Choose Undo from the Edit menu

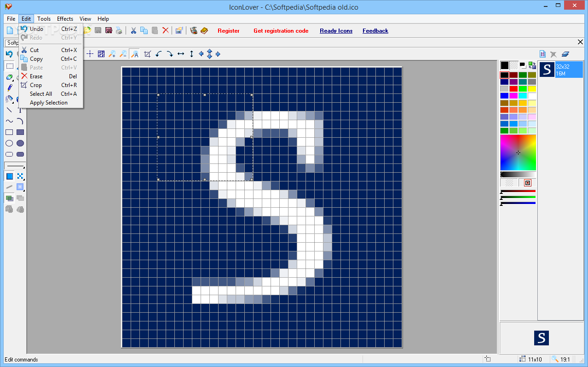(x=51, y=29)
